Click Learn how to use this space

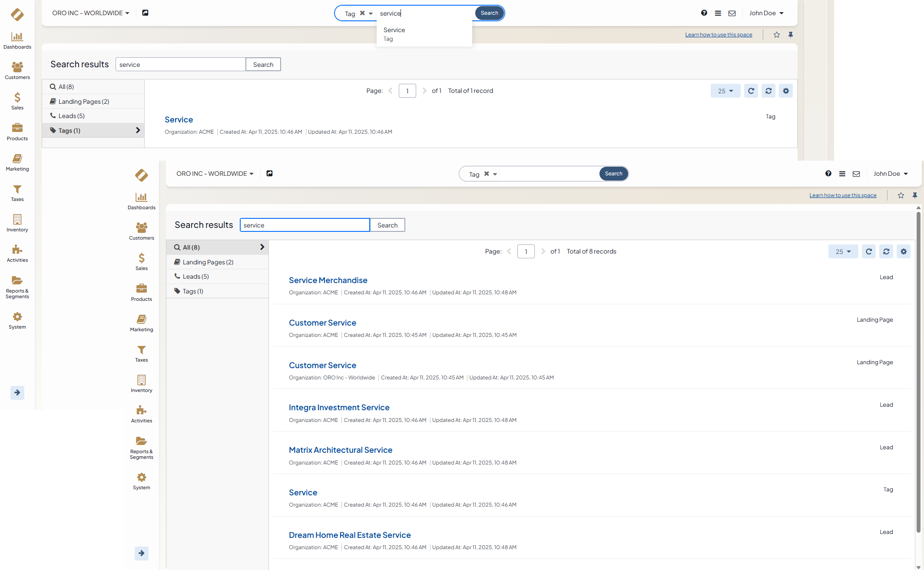pos(842,195)
